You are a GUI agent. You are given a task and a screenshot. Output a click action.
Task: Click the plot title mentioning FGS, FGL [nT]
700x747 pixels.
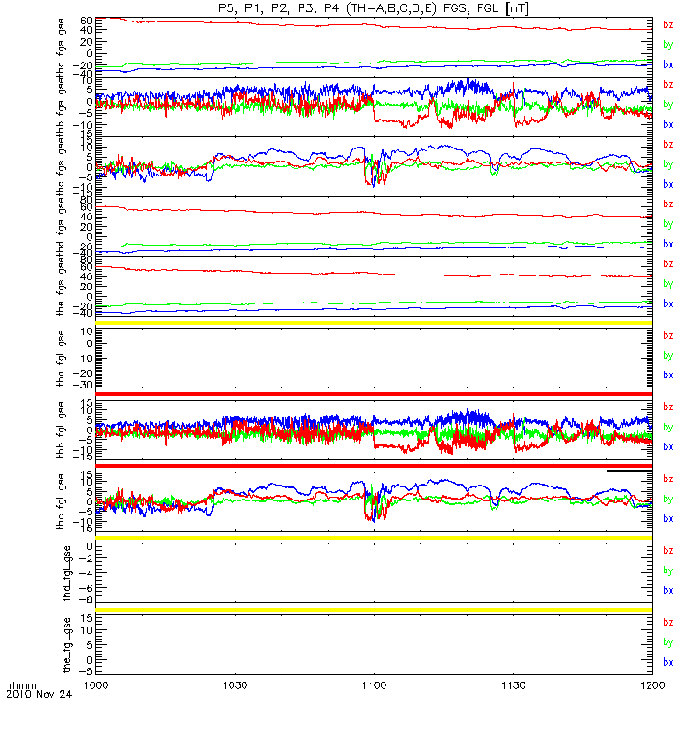(x=372, y=8)
